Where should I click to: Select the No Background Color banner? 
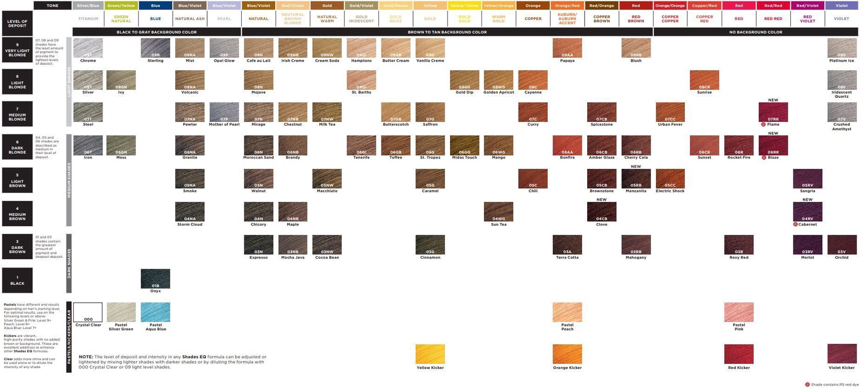(x=756, y=32)
